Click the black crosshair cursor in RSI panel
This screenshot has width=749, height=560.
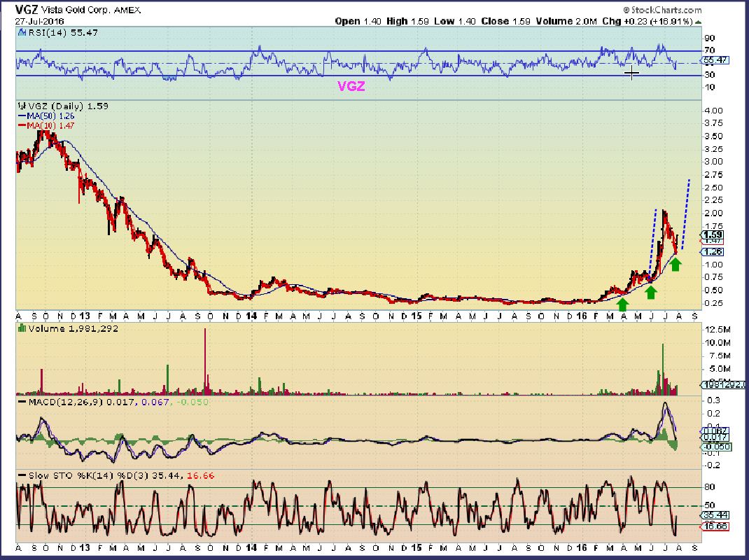coord(631,73)
